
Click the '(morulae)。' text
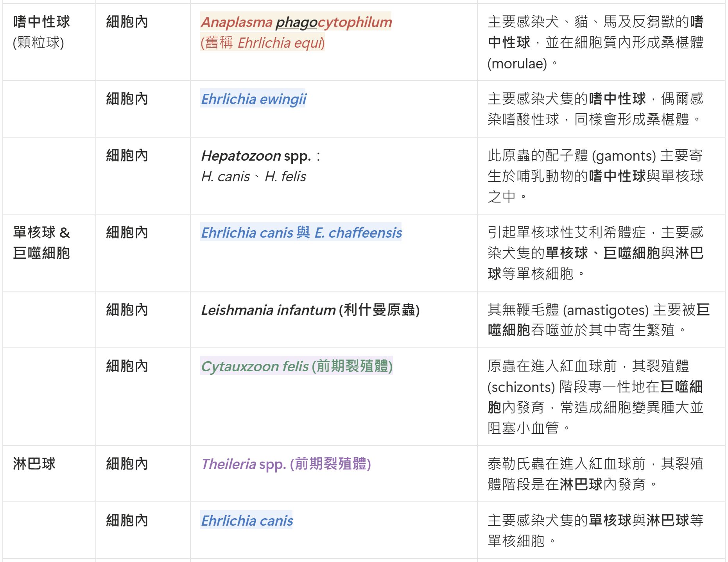(523, 63)
